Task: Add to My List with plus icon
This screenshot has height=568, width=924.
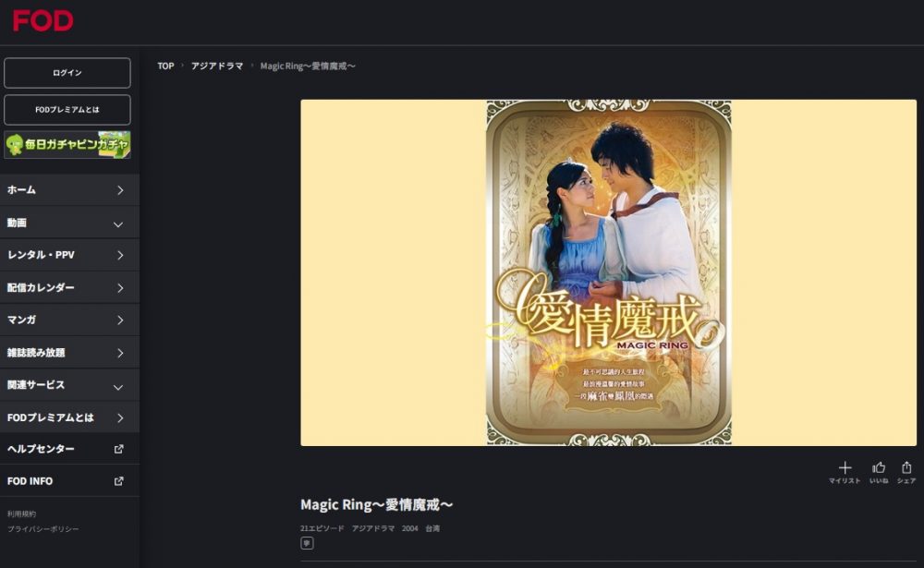Action: 845,473
